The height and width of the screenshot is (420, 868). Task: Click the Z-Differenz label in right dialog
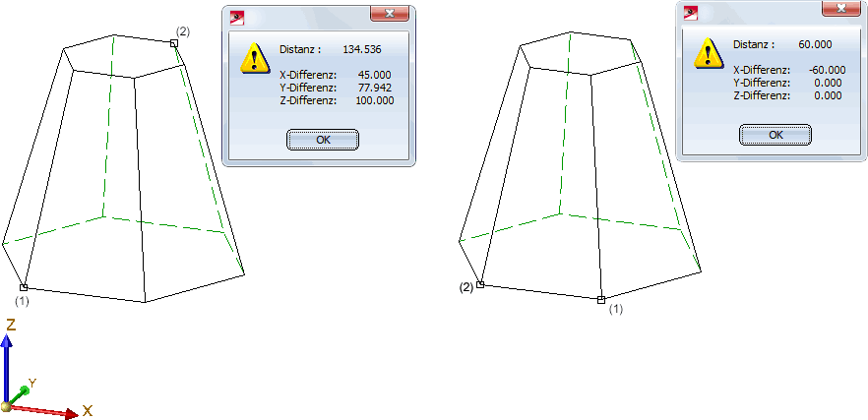point(762,95)
